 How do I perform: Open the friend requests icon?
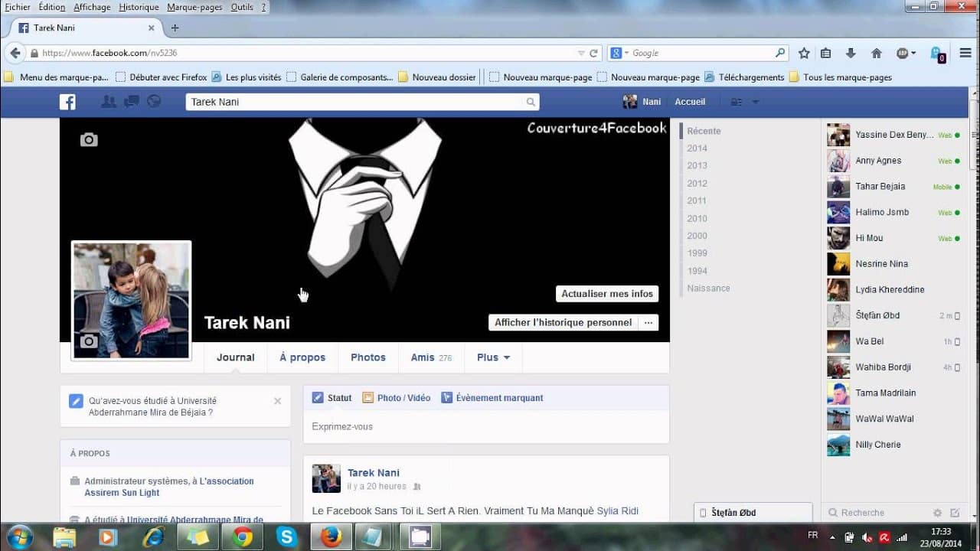coord(109,101)
